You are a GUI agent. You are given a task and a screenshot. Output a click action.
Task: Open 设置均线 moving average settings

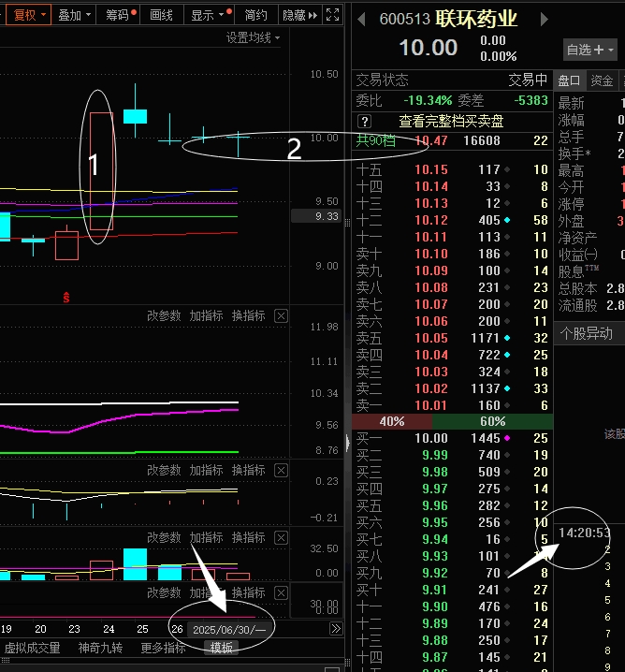pyautogui.click(x=253, y=37)
